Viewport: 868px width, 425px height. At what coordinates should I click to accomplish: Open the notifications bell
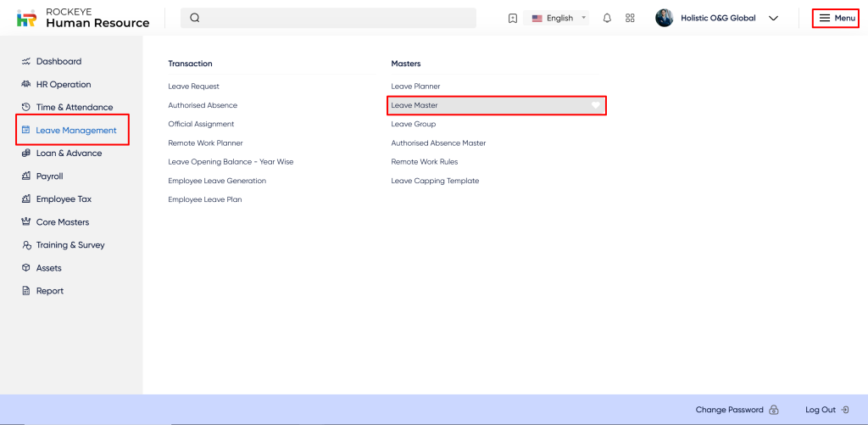click(607, 18)
